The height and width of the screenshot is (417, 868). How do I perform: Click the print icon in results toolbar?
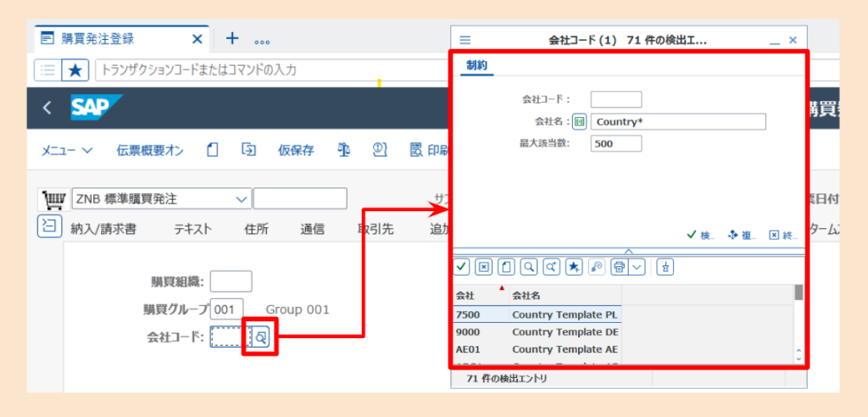[620, 267]
